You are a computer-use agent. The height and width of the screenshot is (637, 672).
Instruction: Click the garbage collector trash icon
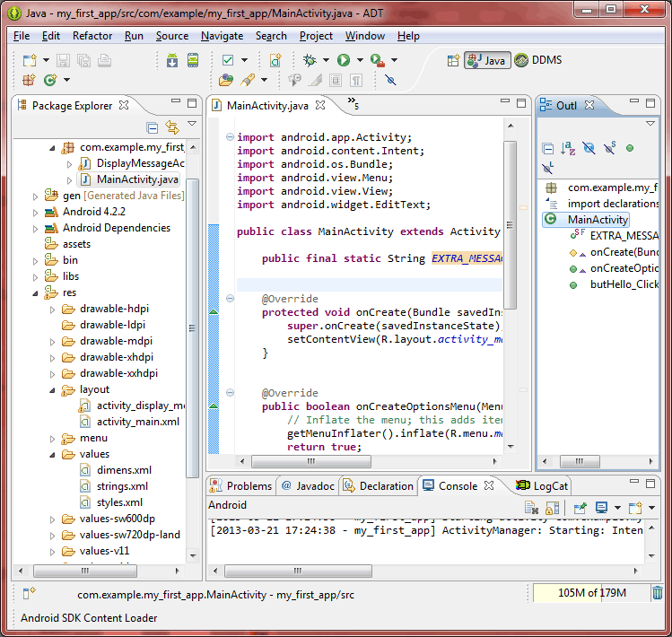657,593
